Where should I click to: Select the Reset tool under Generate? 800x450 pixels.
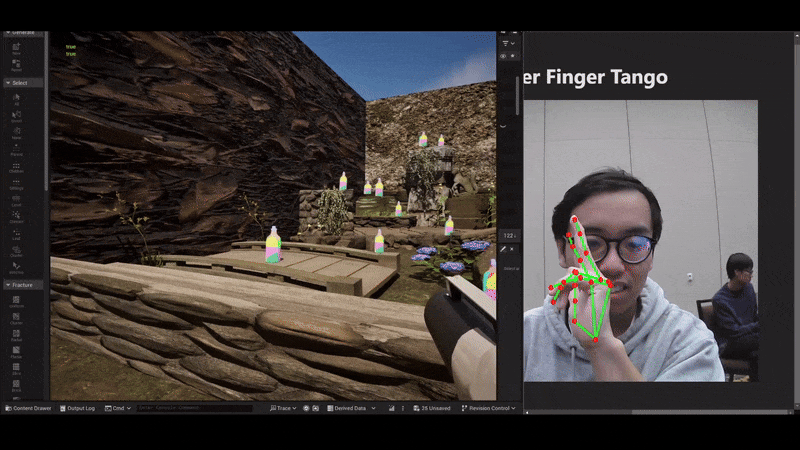point(16,65)
